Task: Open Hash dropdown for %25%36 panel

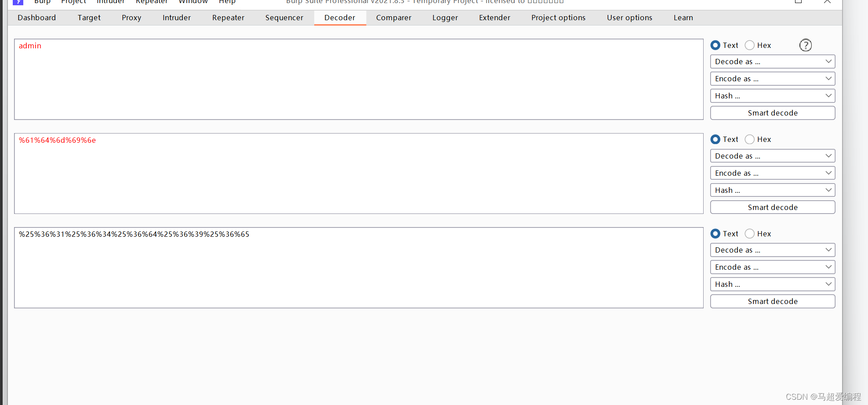Action: (773, 284)
